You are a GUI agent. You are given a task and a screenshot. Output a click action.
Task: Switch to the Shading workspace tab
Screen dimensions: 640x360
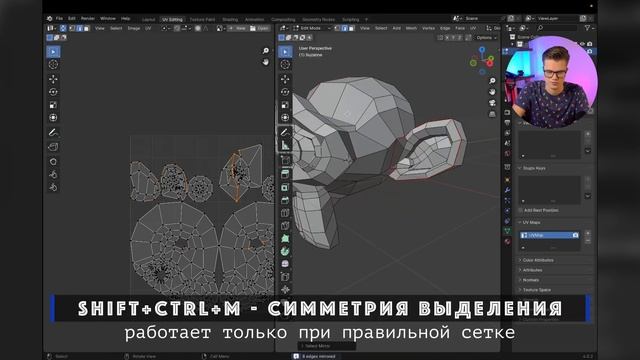coord(230,19)
